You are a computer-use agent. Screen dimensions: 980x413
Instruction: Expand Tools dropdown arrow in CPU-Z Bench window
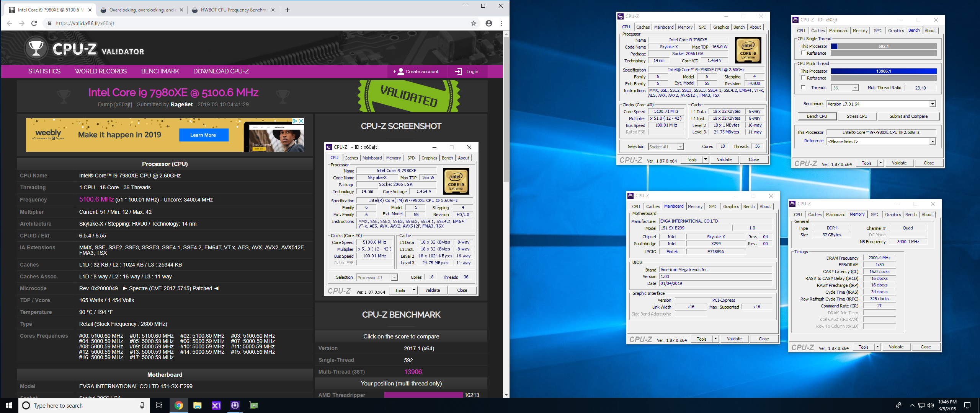point(880,163)
